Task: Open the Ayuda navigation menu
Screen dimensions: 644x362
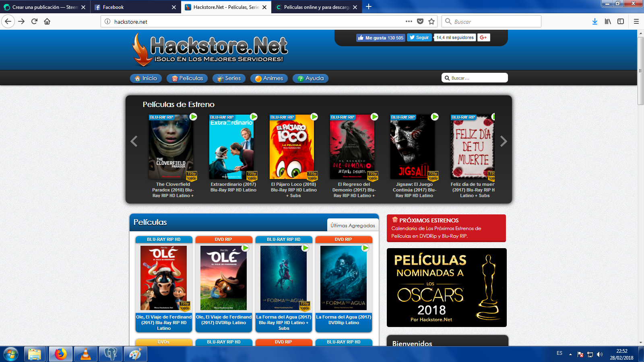Action: click(310, 78)
